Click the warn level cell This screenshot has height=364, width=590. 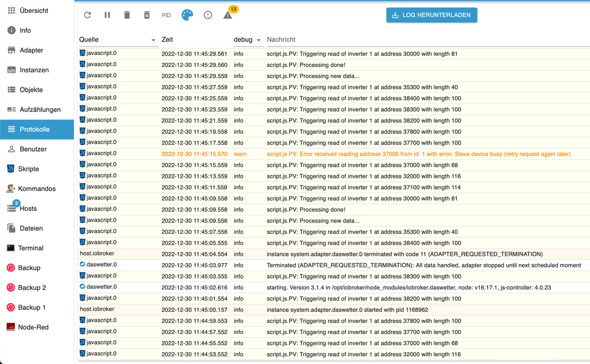click(240, 154)
